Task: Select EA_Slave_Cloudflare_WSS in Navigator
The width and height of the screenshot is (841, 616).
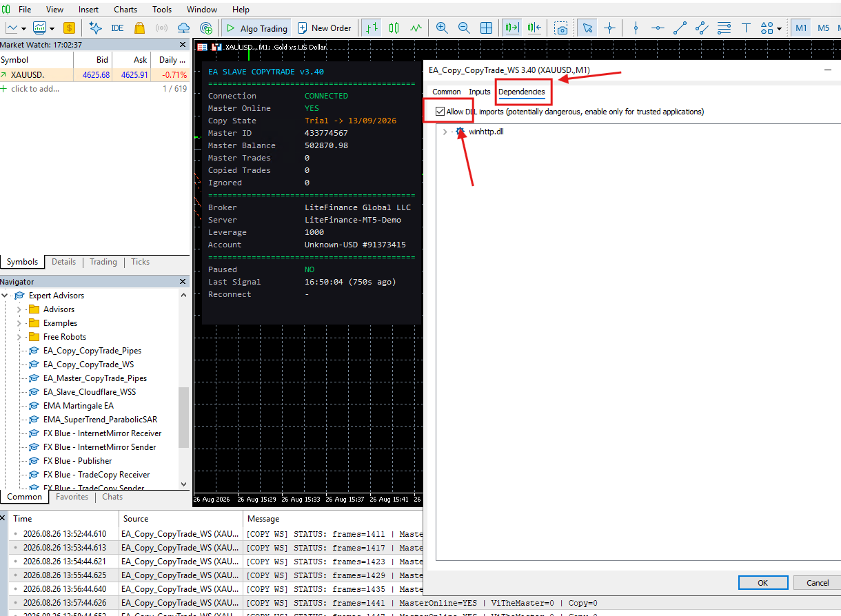Action: coord(90,392)
